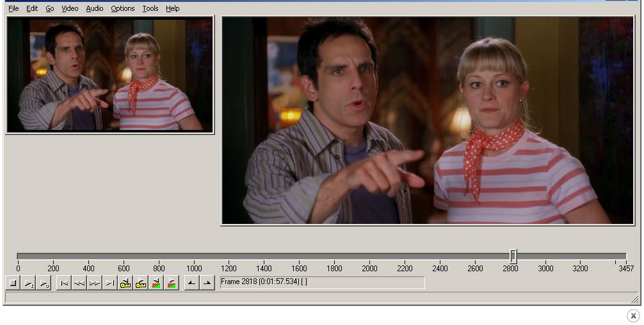
Task: Click timeline at frame 3200 label
Action: (580, 268)
